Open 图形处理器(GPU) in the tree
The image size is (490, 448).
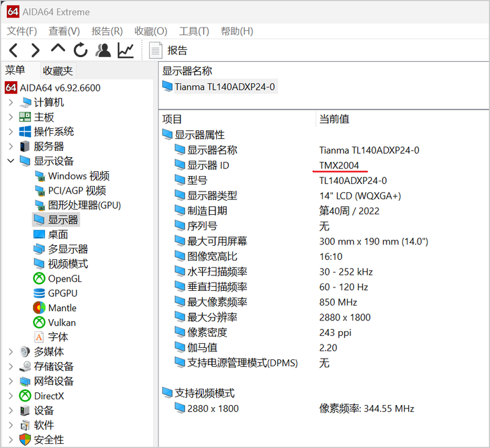coord(85,205)
